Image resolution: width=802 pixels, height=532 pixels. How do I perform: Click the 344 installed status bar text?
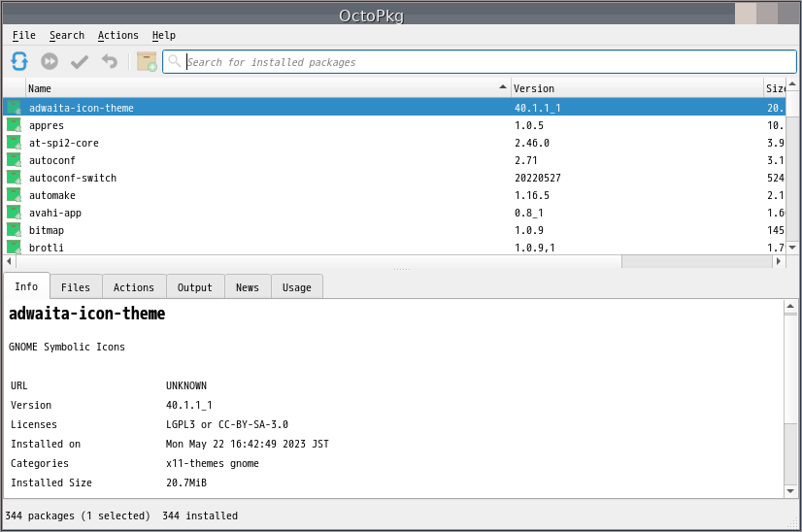pos(200,515)
